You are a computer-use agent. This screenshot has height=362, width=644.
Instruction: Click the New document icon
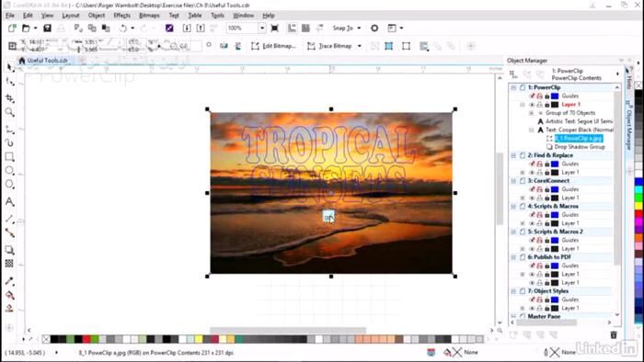coord(12,28)
